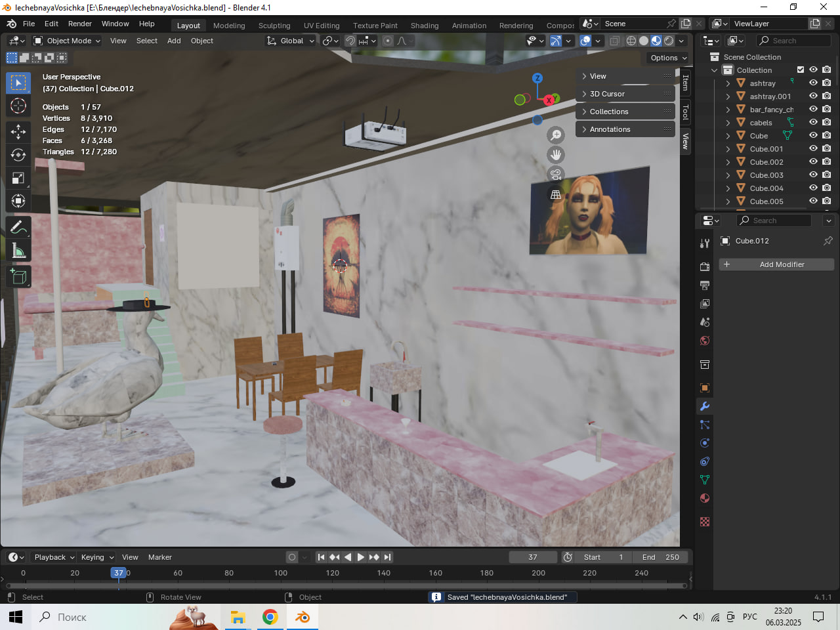Open the Global transform orientation dropdown
This screenshot has height=630, width=840.
[291, 41]
